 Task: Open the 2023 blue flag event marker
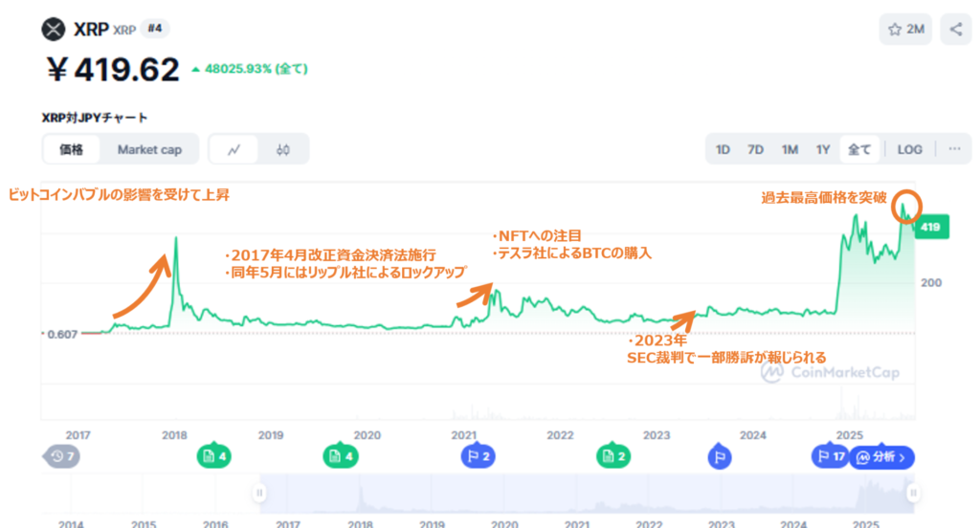(720, 457)
